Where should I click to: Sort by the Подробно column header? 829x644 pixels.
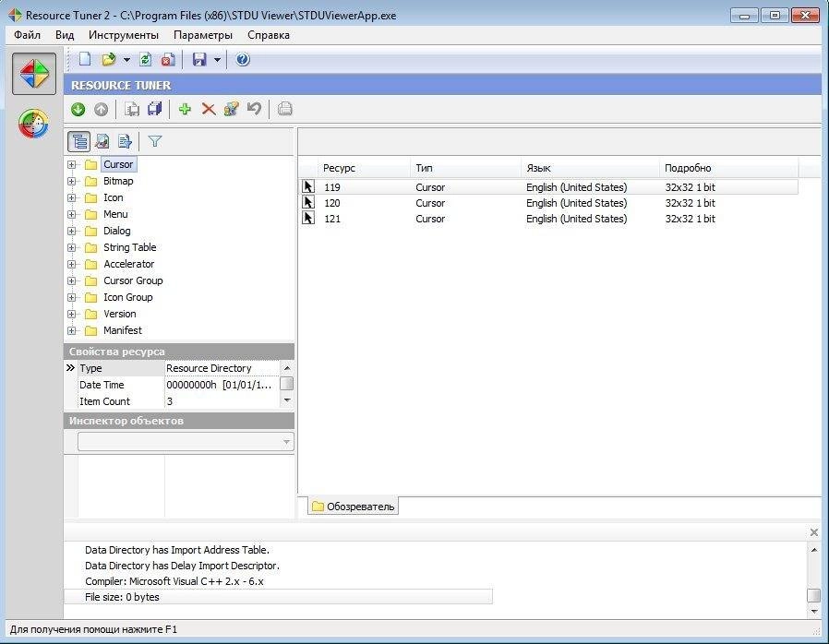click(x=729, y=168)
